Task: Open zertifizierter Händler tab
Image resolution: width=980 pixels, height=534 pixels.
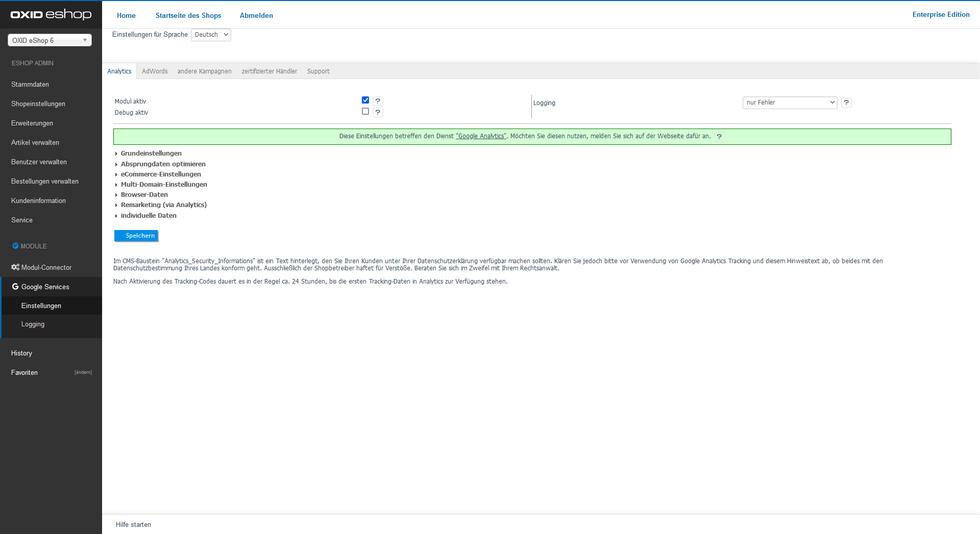Action: tap(269, 71)
